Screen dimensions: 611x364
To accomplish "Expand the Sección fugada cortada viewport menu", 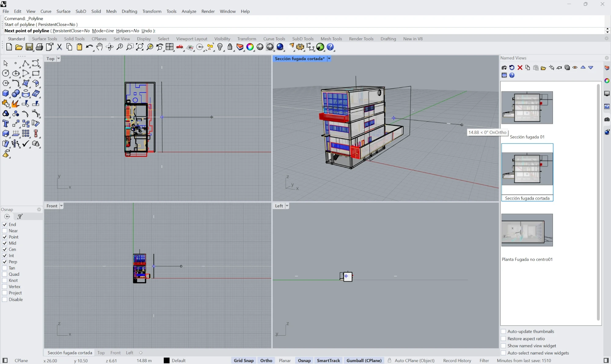I will coord(329,59).
